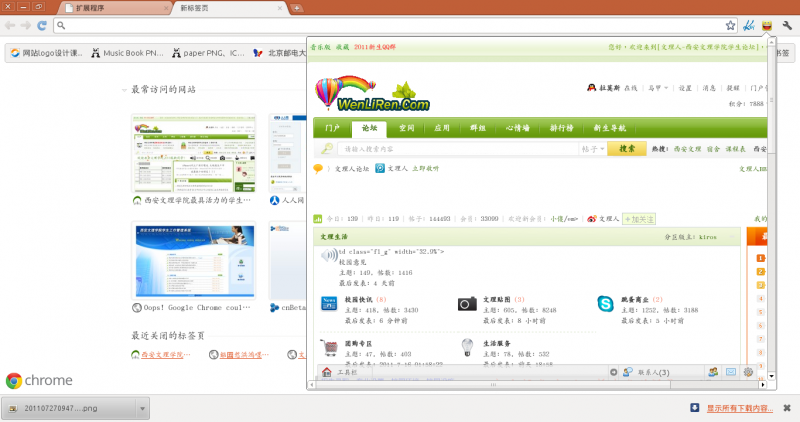Open the Skype icon board 跳蚤商业
This screenshot has width=800, height=422.
pyautogui.click(x=605, y=304)
